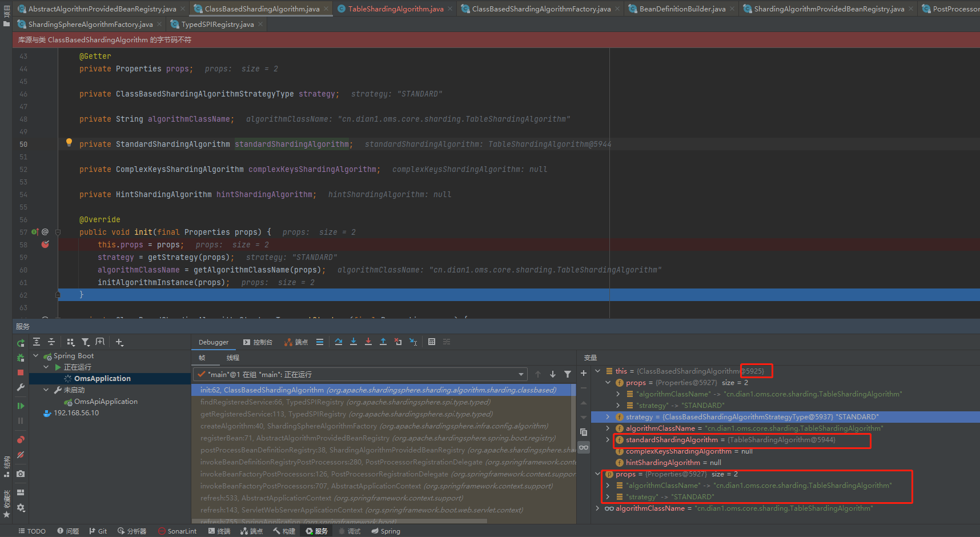Image resolution: width=980 pixels, height=537 pixels.
Task: Open Evaluate Expression calculator icon
Action: pyautogui.click(x=432, y=342)
